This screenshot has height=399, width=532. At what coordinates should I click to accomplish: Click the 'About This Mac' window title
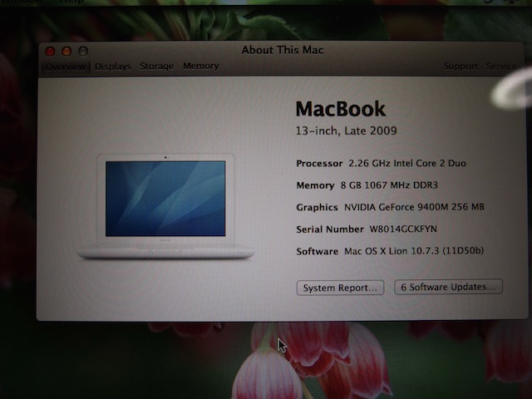coord(283,50)
